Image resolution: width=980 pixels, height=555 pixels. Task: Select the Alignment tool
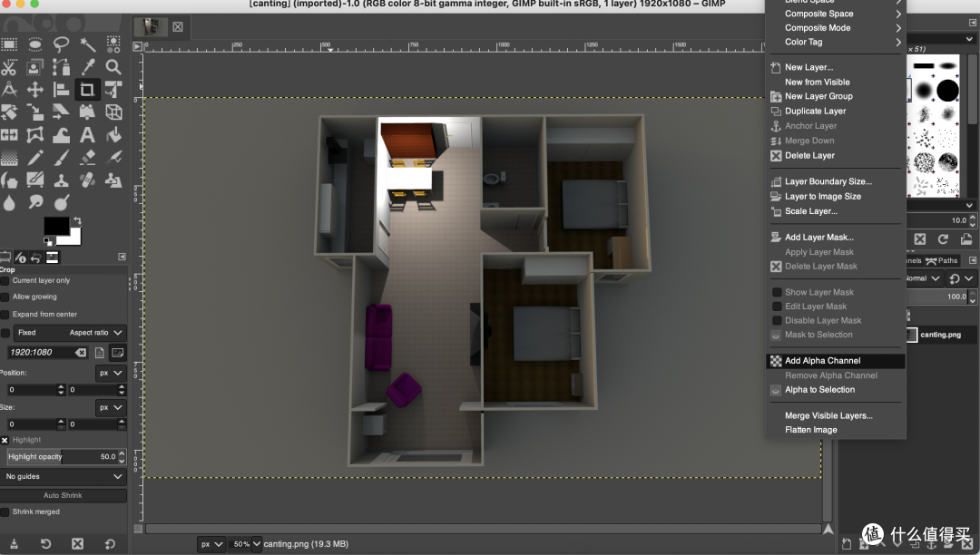click(61, 90)
